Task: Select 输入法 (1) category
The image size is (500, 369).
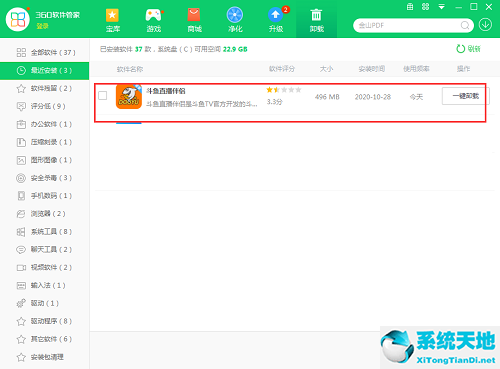Action: click(45, 285)
